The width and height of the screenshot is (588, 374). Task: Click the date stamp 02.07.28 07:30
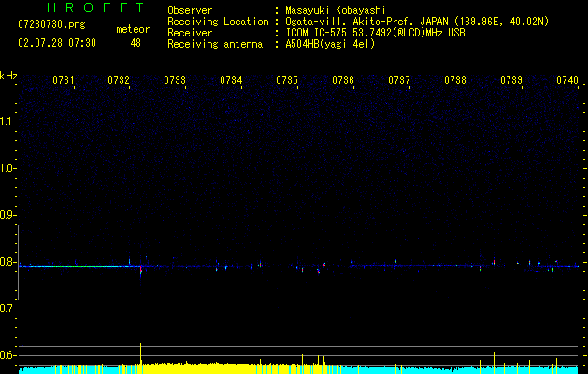57,43
